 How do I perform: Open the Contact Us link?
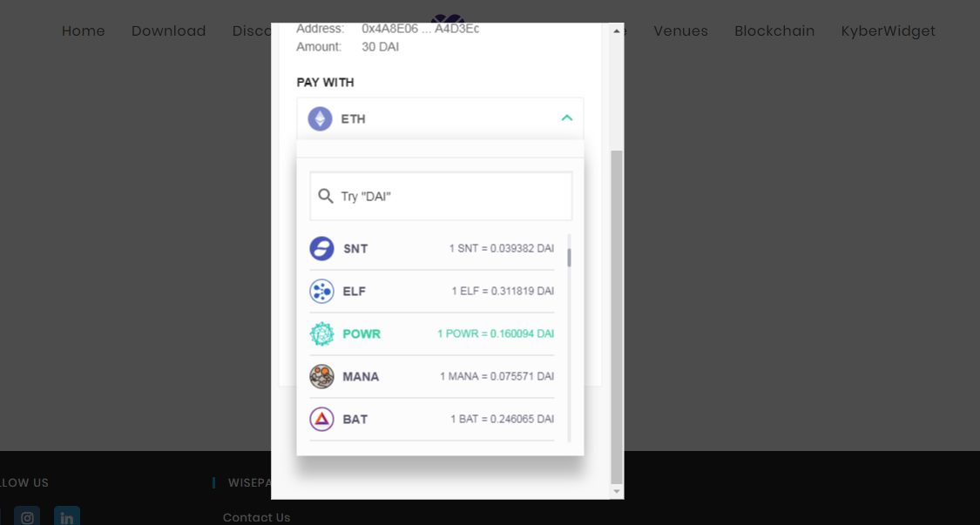click(x=256, y=517)
